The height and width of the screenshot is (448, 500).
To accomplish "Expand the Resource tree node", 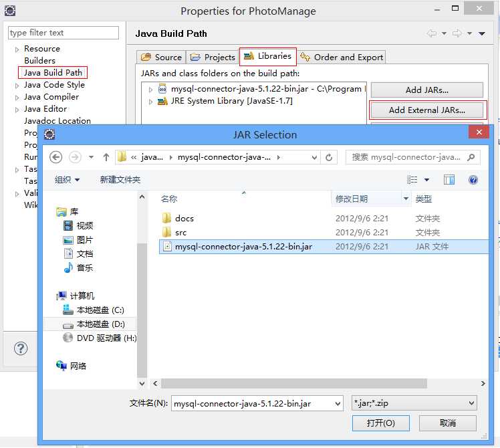I will [x=17, y=49].
